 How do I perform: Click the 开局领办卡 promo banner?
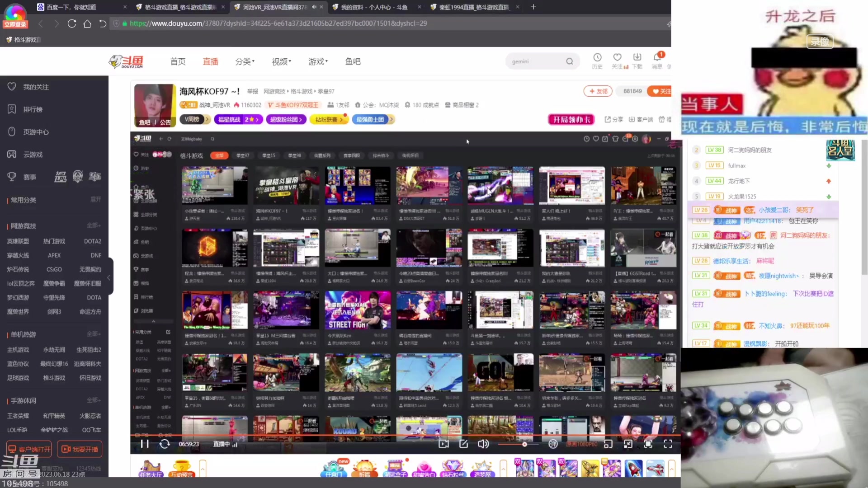tap(571, 119)
